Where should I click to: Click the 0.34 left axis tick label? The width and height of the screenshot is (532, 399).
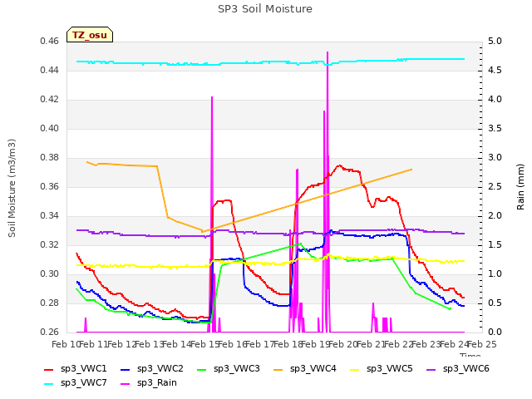tap(50, 216)
